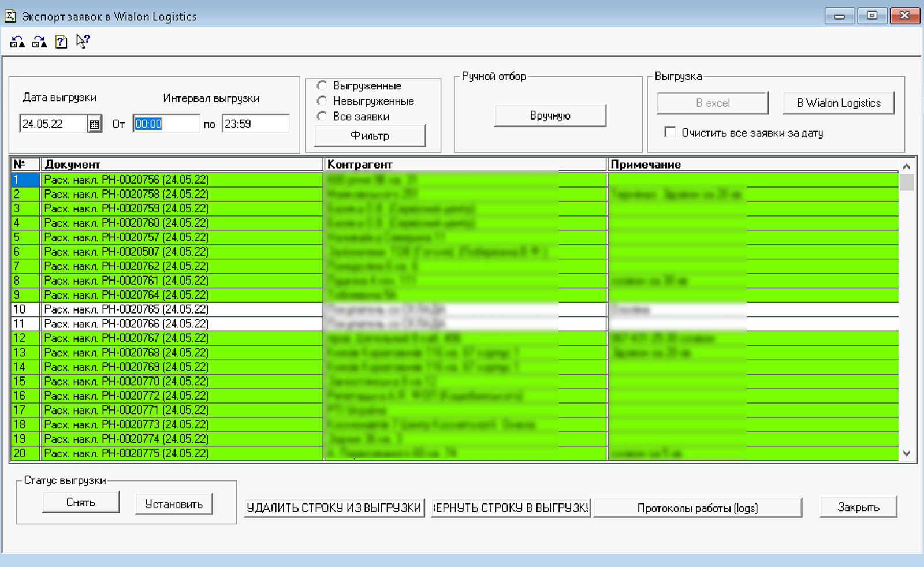Image resolution: width=924 pixels, height=567 pixels.
Task: Select white row Расх. накл. РН-0020766
Action: pos(455,324)
